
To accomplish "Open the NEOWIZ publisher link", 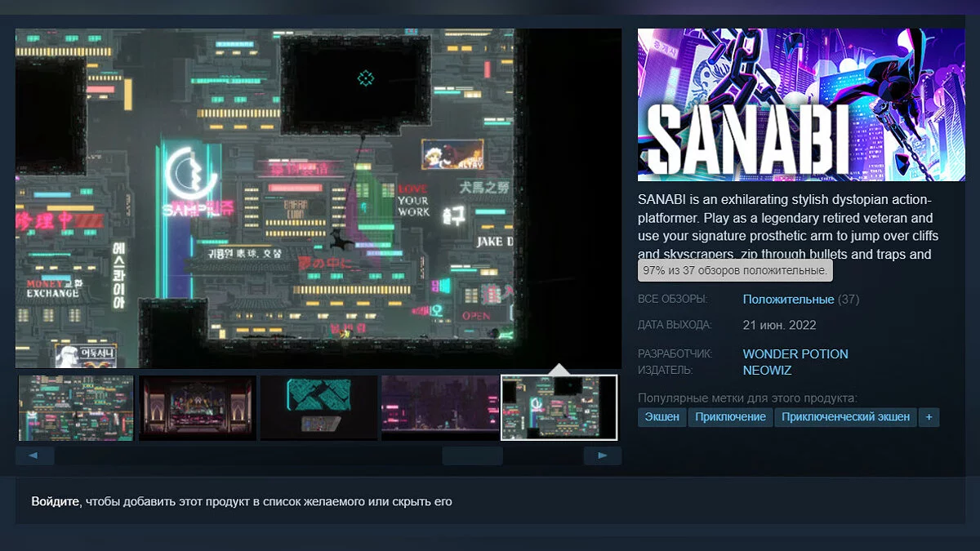I will coord(767,371).
